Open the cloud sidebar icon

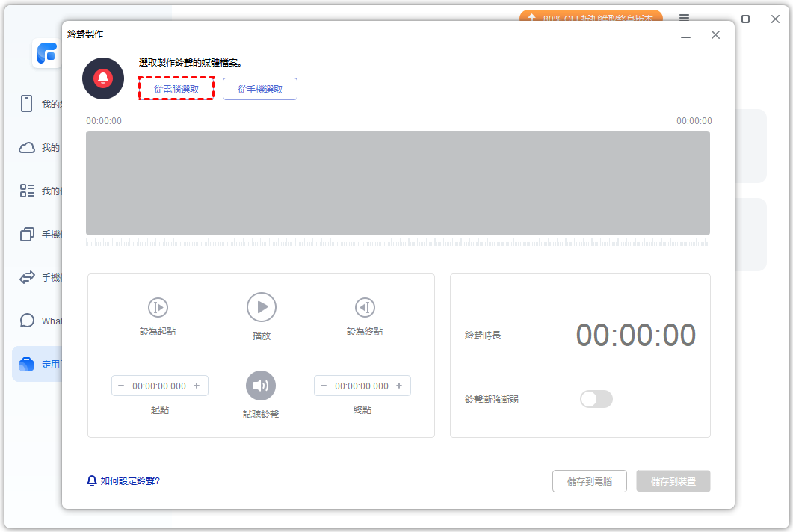click(x=27, y=148)
